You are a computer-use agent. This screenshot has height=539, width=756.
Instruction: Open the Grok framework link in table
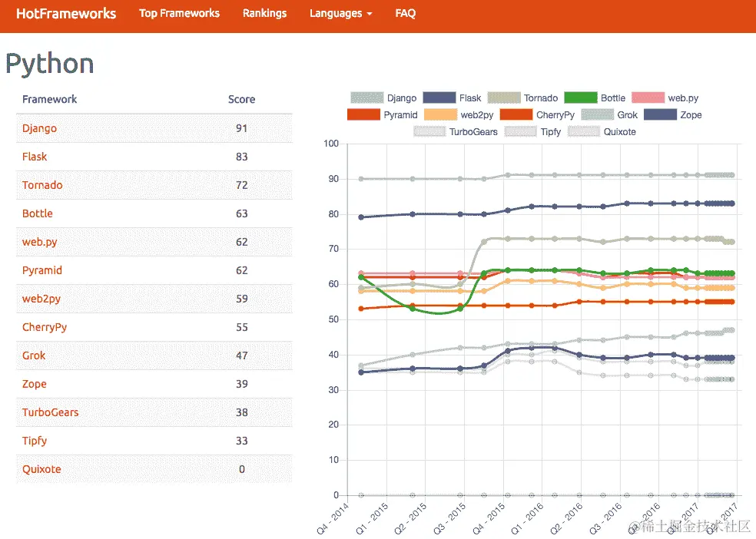click(34, 356)
